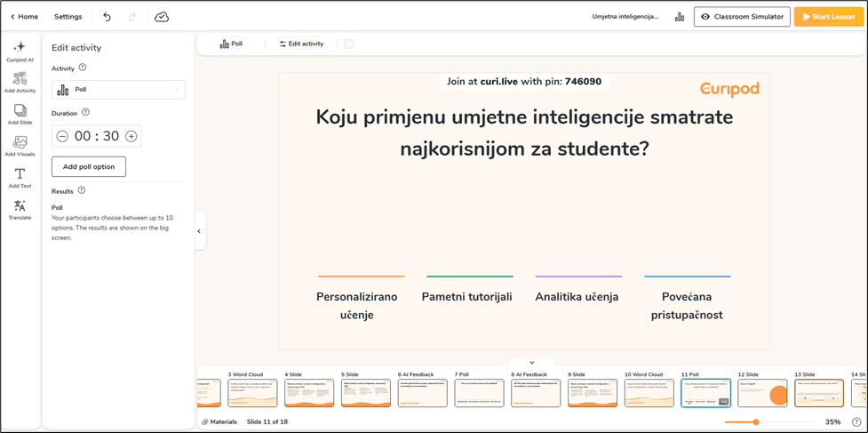This screenshot has width=868, height=433.
Task: Open slide 7 Poll thumbnail
Action: [x=480, y=393]
